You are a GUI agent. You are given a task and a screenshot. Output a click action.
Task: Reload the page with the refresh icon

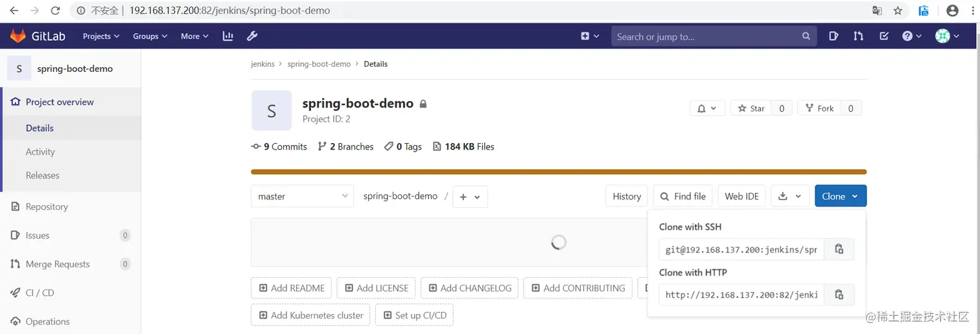[56, 10]
